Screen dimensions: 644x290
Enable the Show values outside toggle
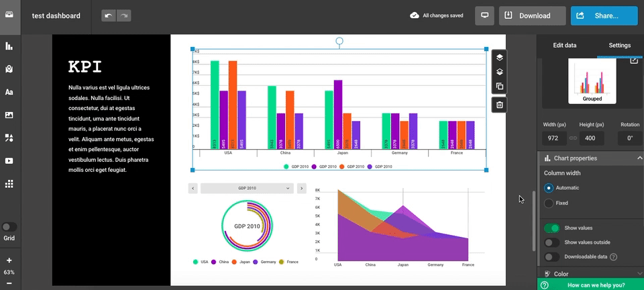pos(551,242)
